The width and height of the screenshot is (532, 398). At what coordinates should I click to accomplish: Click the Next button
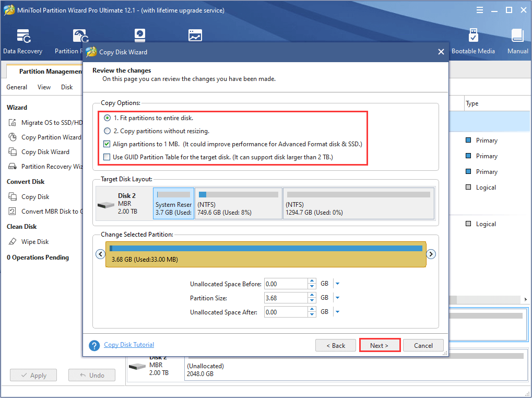click(x=380, y=345)
